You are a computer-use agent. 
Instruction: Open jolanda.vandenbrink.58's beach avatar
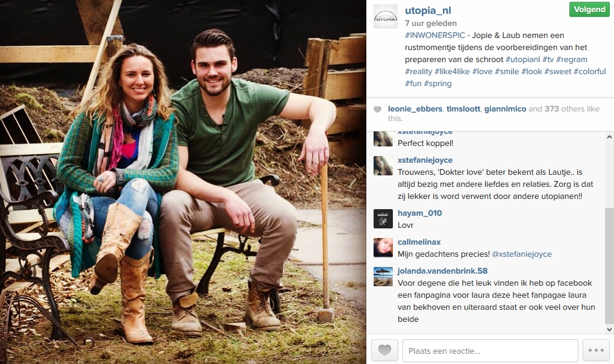point(383,277)
